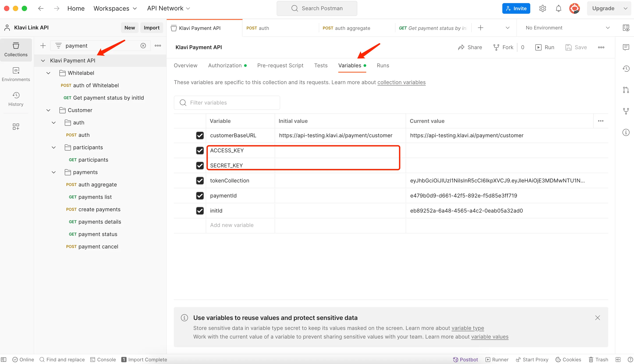Viewport: 634px width, 364px height.
Task: Uncheck the SECRET_KEY variable checkbox
Action: click(x=200, y=165)
